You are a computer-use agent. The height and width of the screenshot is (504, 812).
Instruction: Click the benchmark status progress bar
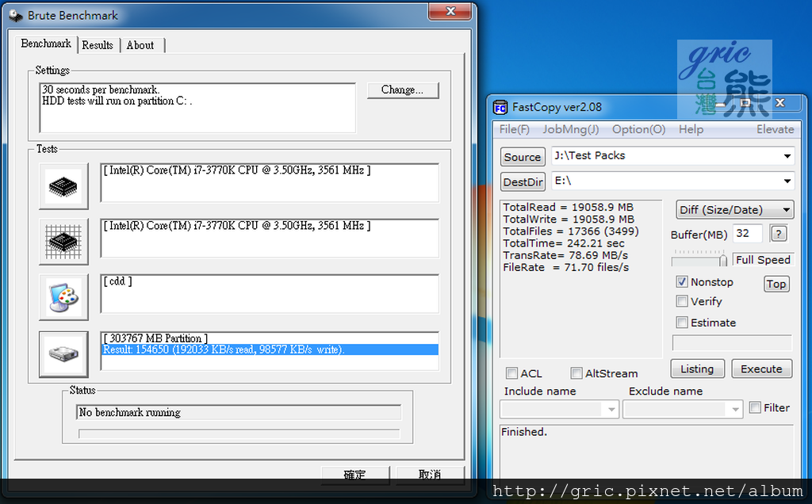tap(239, 433)
